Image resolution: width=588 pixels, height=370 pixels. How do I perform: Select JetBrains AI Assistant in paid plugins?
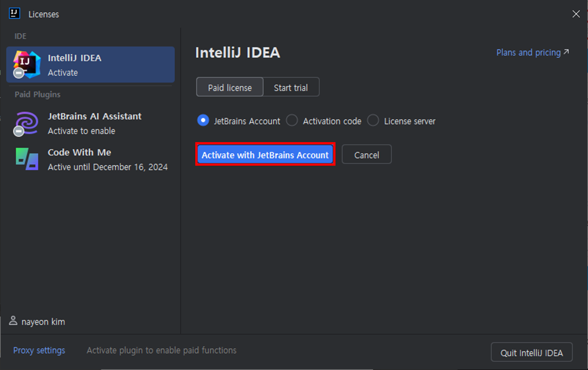tap(91, 123)
